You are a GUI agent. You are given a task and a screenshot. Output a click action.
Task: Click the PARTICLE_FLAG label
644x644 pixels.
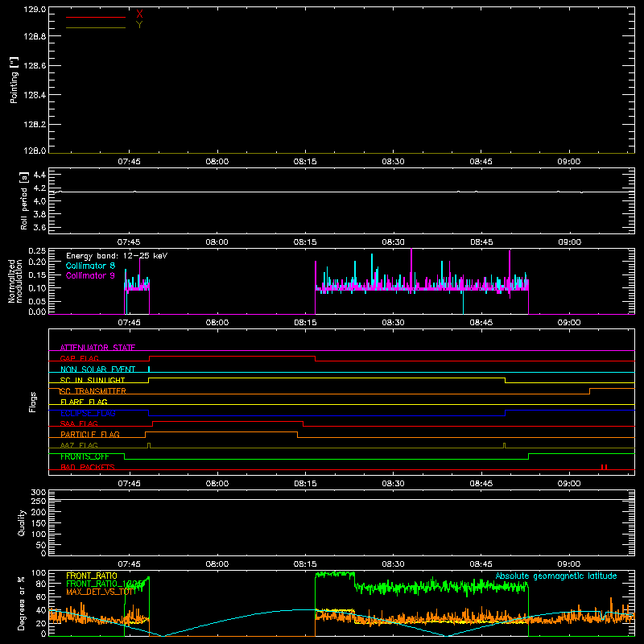[90, 435]
